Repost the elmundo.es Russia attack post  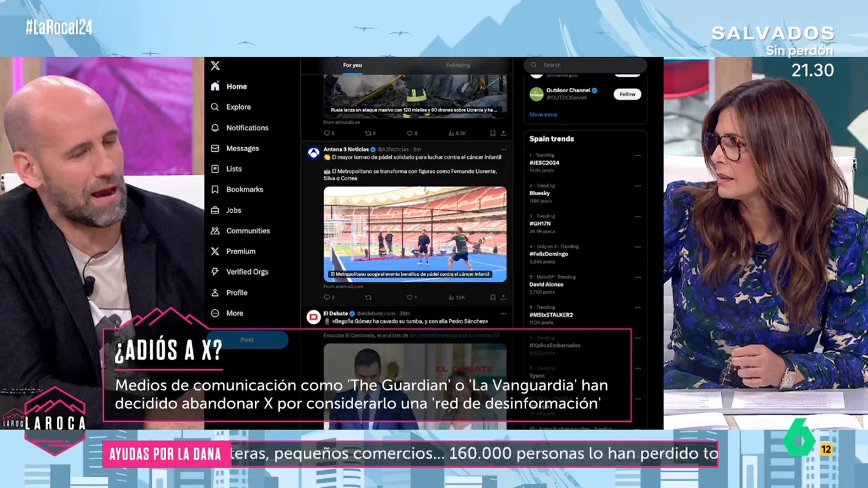[x=370, y=133]
